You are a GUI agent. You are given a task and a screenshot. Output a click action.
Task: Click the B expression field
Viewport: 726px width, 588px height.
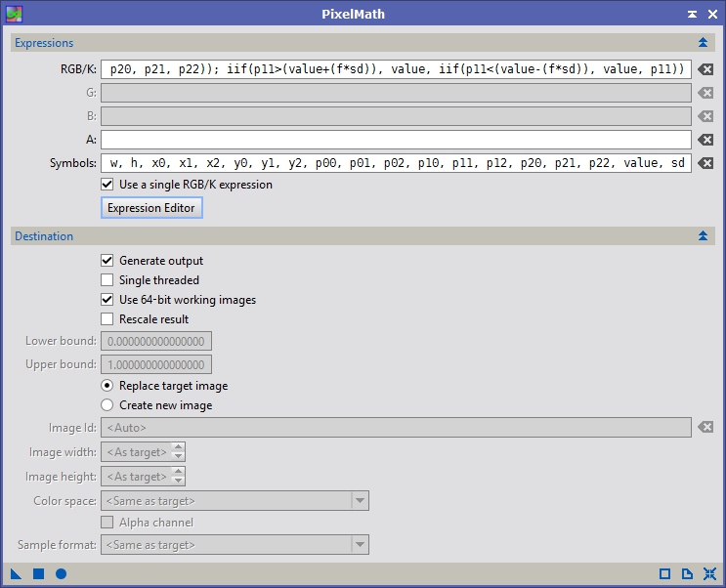(x=396, y=116)
